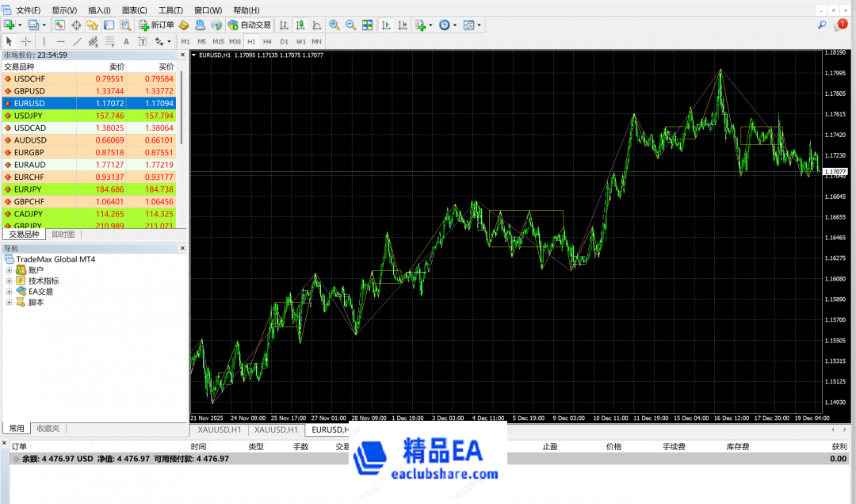Select the trendline drawing tool
The height and width of the screenshot is (504, 856).
pos(77,41)
